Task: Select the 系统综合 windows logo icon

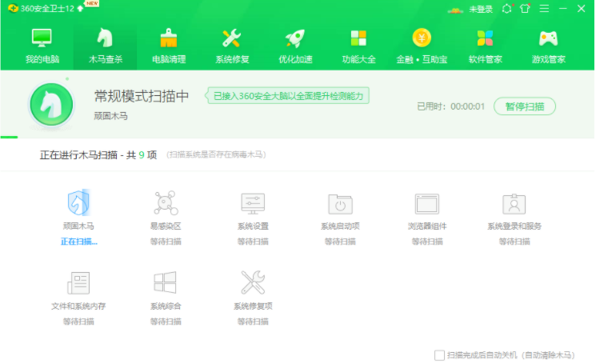Action: [165, 282]
